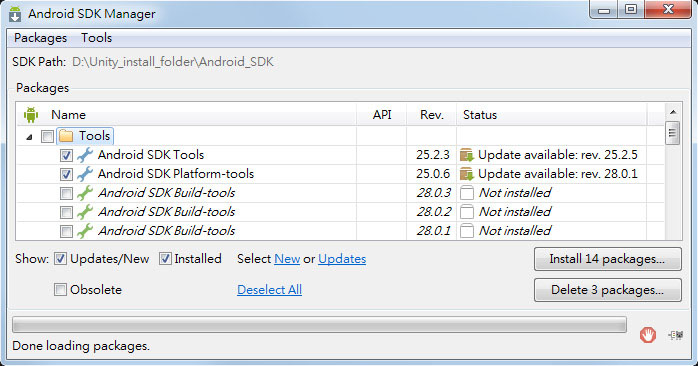
Task: Click the wrench icon beside Android SDK Platform-tools
Action: tap(85, 174)
